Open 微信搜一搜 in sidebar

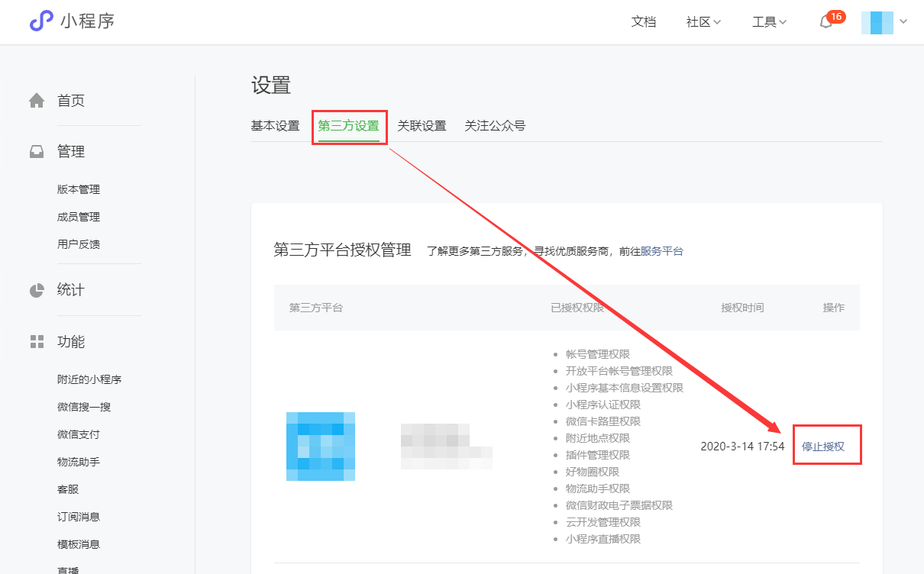(x=84, y=407)
